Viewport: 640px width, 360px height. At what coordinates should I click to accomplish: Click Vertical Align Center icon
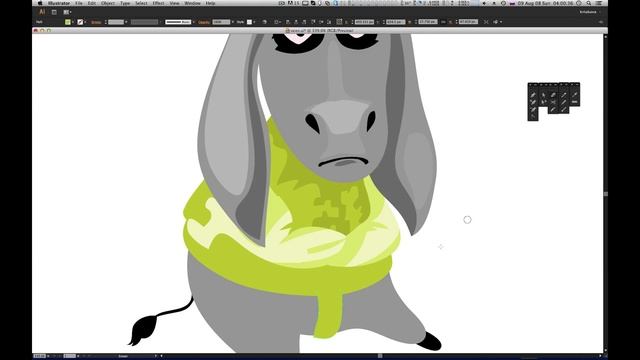tap(321, 22)
